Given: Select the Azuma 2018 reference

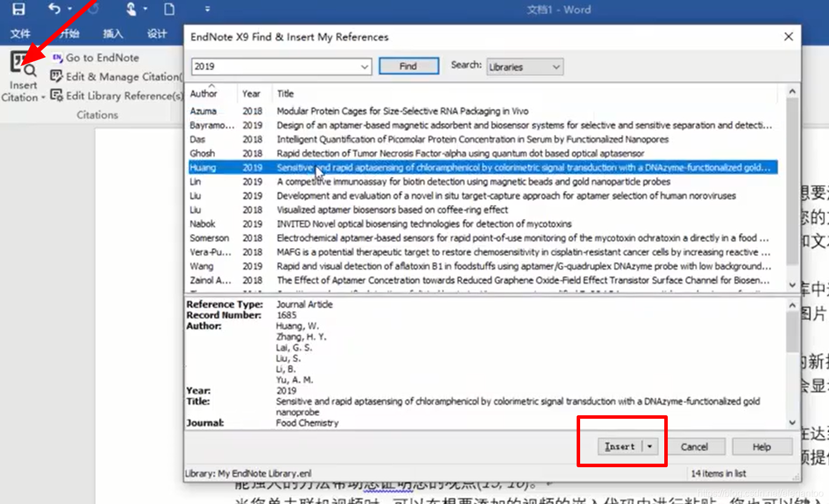Looking at the screenshot, I should (x=483, y=111).
